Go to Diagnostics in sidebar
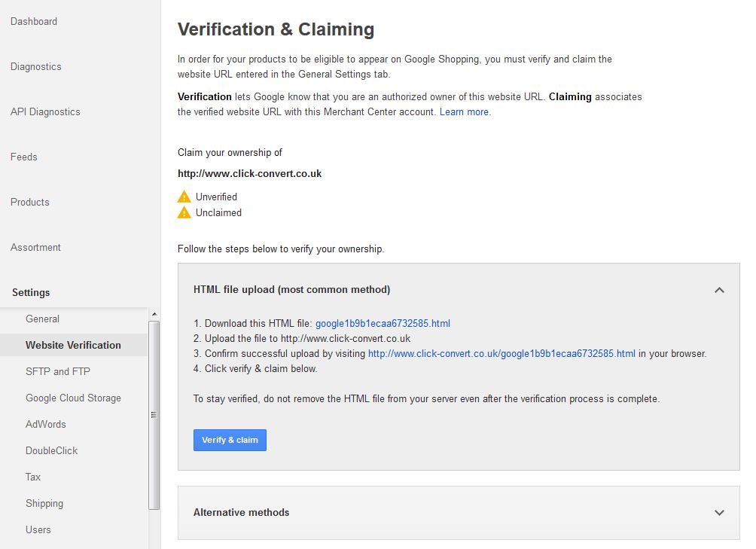The image size is (756, 549). tap(35, 66)
